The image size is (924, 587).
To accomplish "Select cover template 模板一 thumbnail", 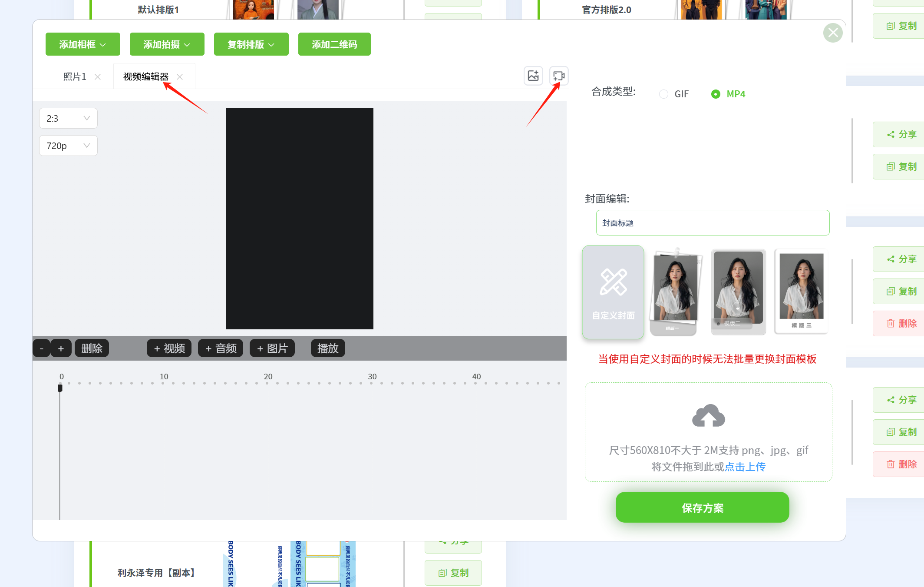I will click(x=674, y=292).
